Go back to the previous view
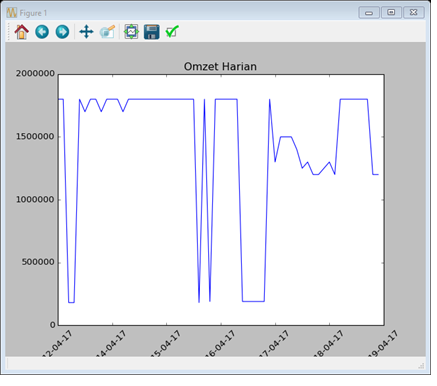437x386 pixels. [x=42, y=32]
